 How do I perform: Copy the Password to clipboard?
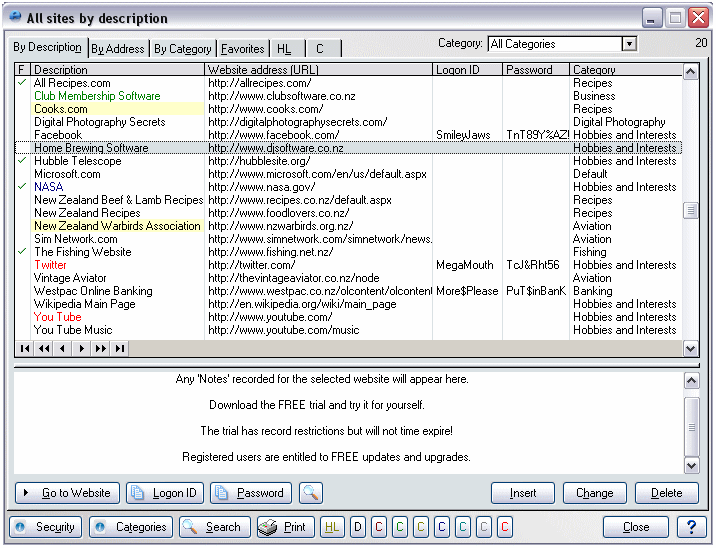[x=251, y=493]
